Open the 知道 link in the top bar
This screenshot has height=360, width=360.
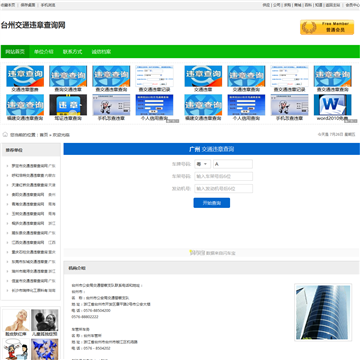click(319, 5)
